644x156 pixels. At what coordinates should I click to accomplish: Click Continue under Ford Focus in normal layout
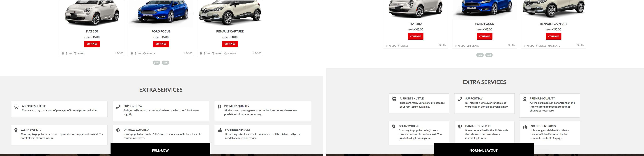pos(484,36)
